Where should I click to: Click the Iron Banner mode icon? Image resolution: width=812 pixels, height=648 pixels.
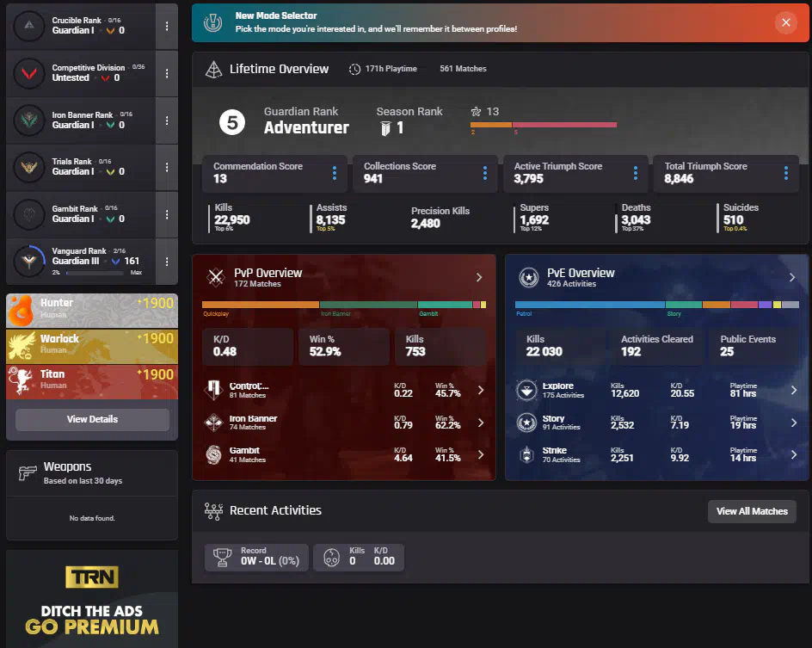[x=213, y=423]
